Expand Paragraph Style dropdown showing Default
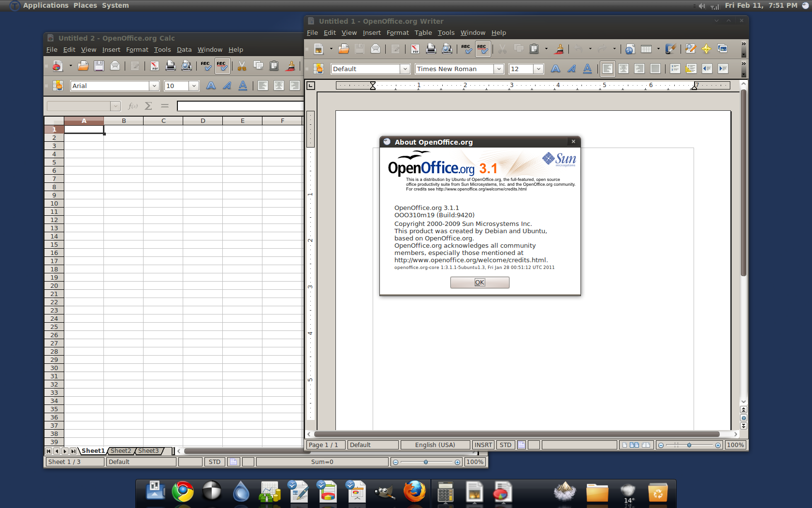The height and width of the screenshot is (508, 812). [x=406, y=69]
